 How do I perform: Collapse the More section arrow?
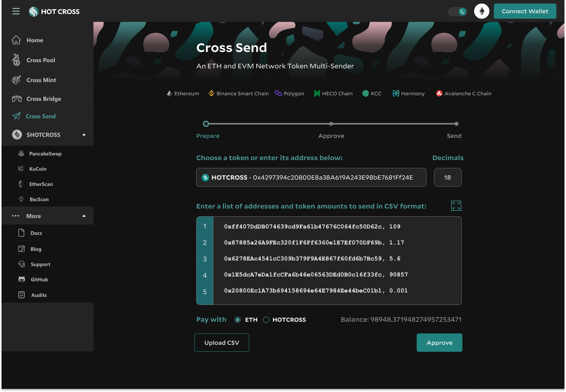coord(84,216)
